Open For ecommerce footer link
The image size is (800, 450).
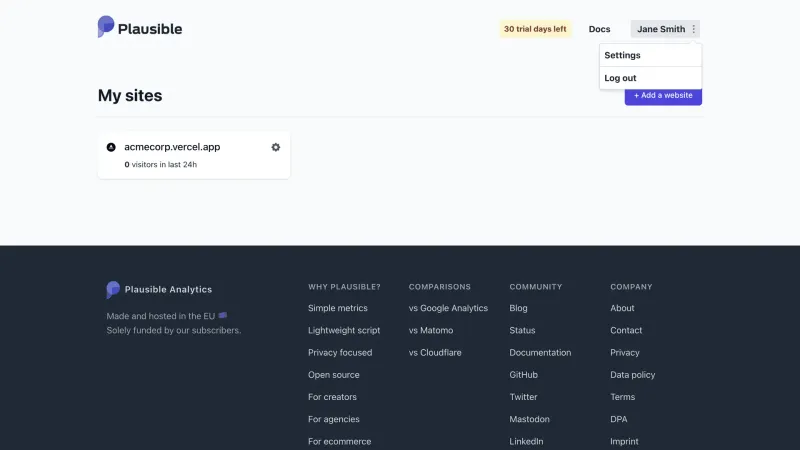pyautogui.click(x=339, y=441)
